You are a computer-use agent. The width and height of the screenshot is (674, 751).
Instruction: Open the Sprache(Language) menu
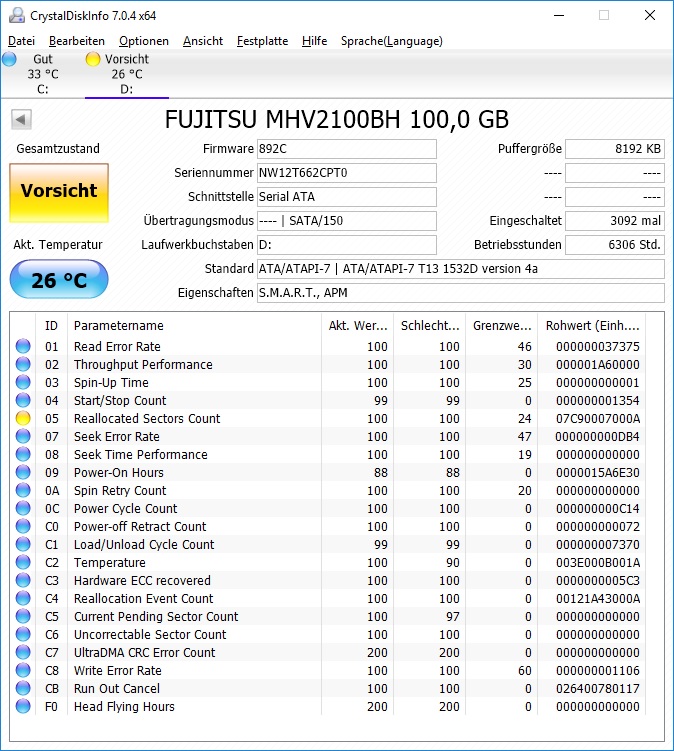(391, 41)
